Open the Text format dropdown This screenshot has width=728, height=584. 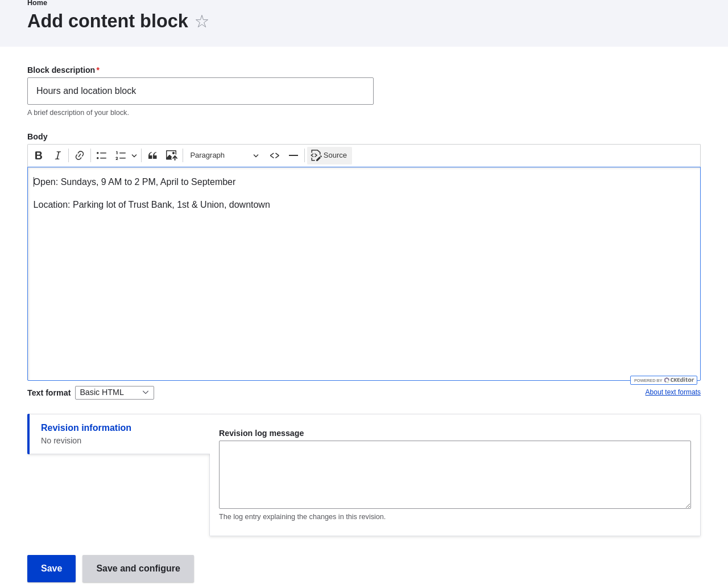click(x=114, y=393)
